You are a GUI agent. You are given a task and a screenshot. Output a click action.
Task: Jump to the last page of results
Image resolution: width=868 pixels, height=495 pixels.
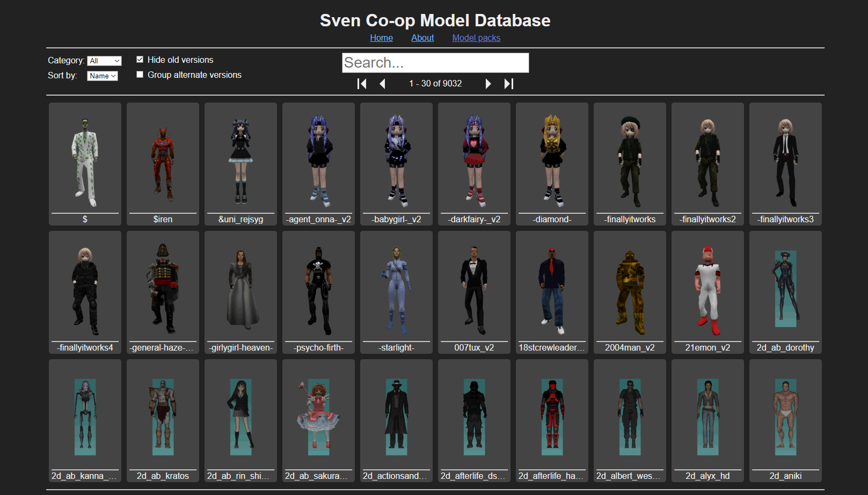(x=509, y=84)
